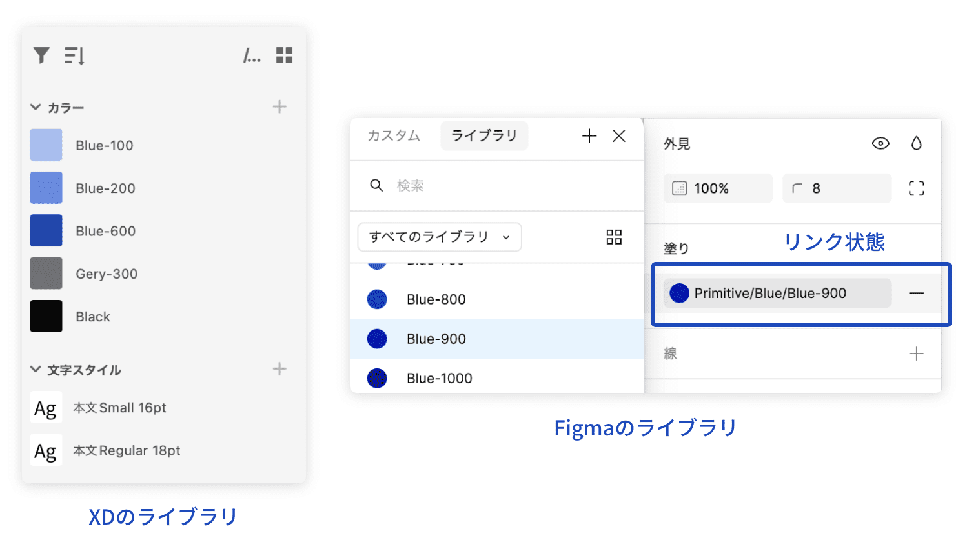
Task: Add a new color with plus icon
Action: [279, 106]
